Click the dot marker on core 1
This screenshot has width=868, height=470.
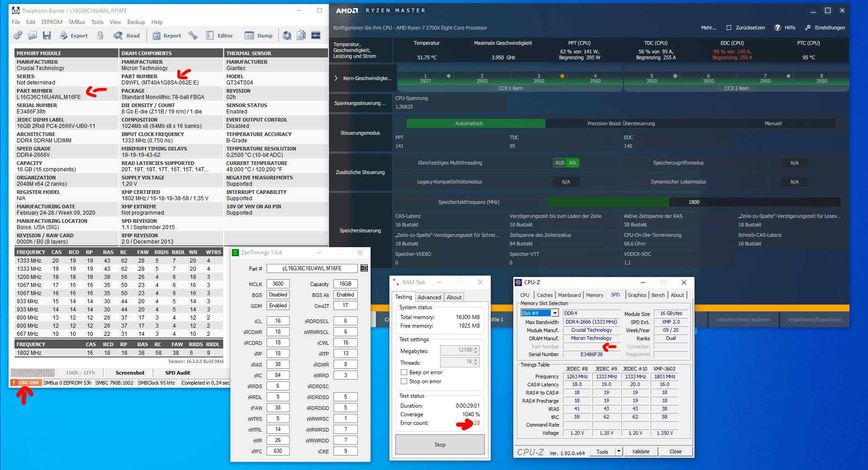tap(449, 76)
